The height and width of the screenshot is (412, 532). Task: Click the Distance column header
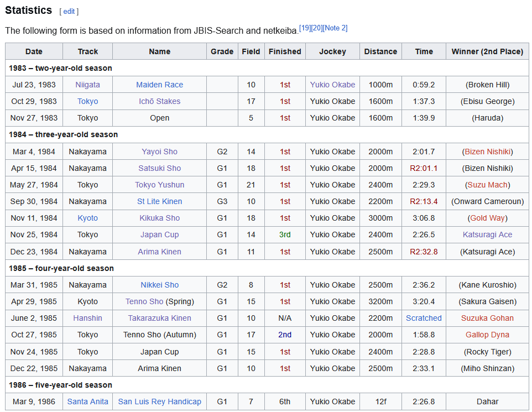tap(380, 51)
